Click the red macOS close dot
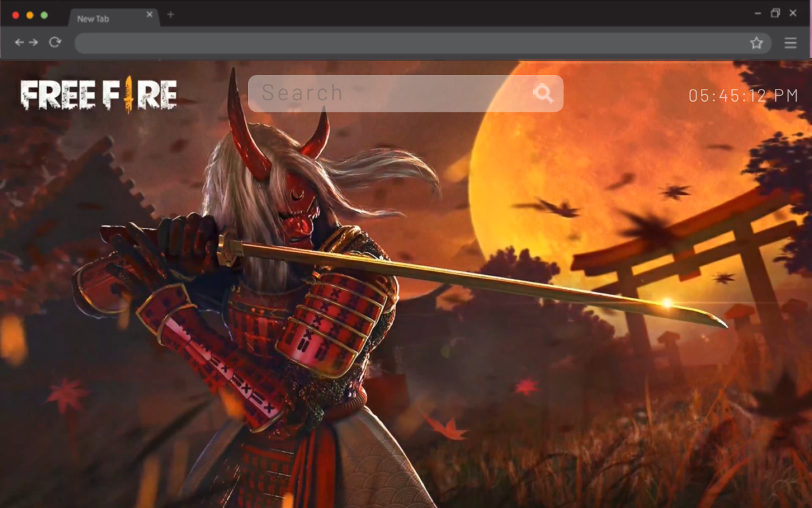Viewport: 812px width, 508px height. 16,15
